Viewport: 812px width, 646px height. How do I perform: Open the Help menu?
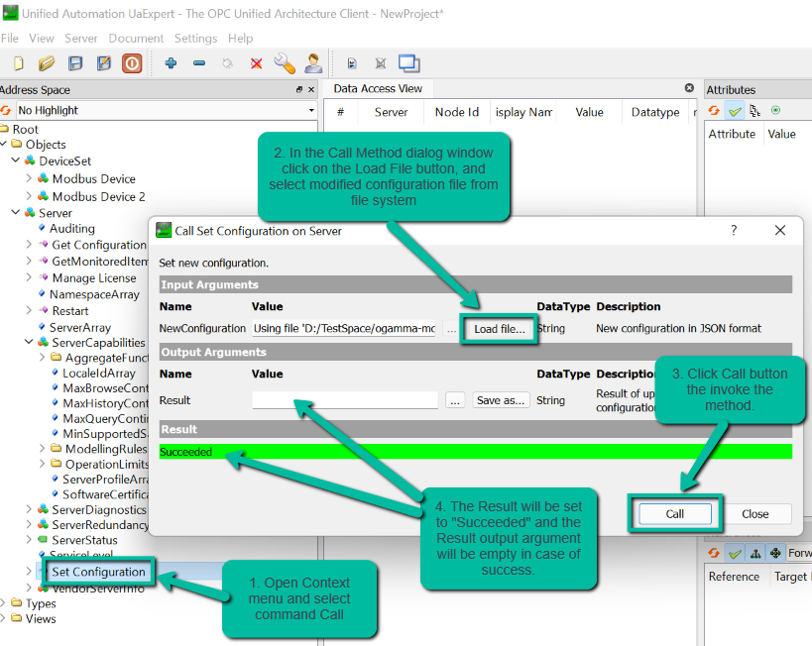[240, 39]
